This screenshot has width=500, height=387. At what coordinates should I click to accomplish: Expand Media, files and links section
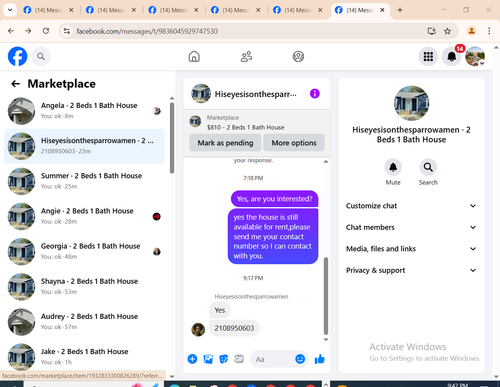[x=411, y=249]
